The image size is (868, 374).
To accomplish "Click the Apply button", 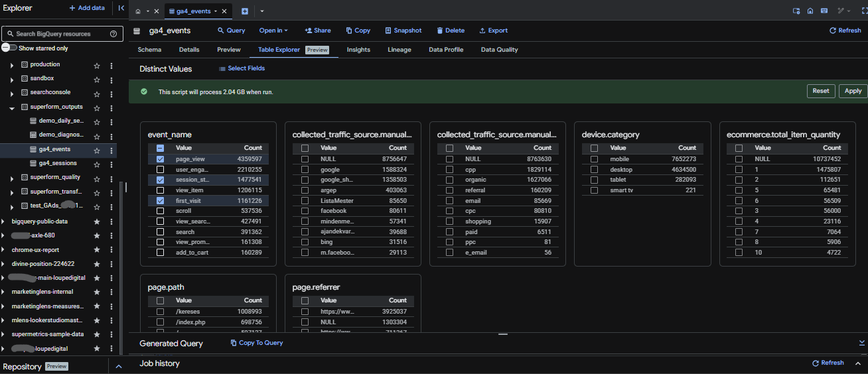I will [x=853, y=91].
